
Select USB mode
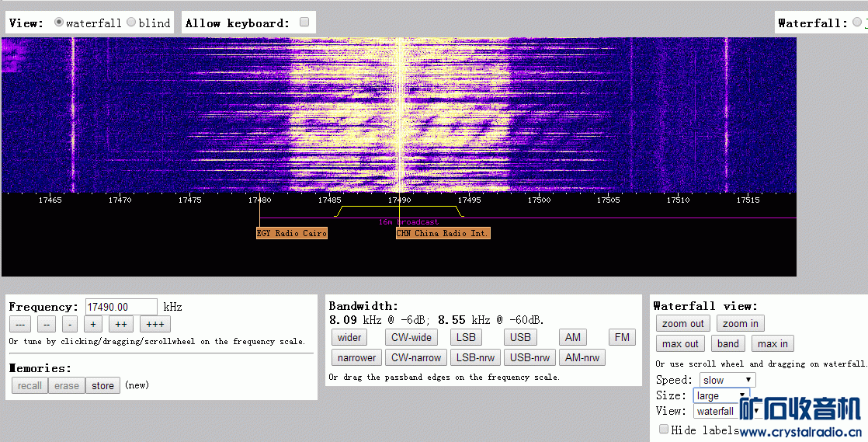click(x=520, y=337)
